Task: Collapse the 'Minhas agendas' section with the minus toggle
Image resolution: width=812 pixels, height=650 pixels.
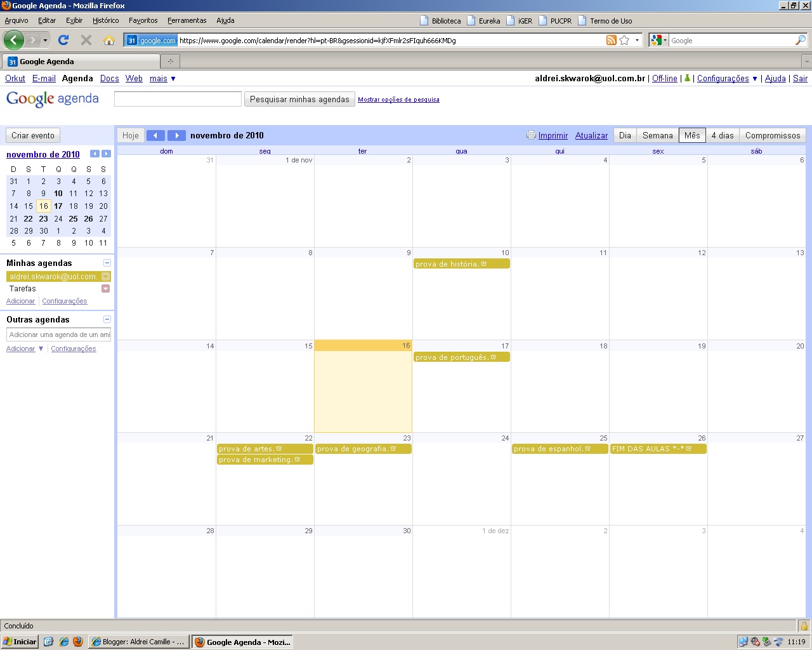Action: click(107, 262)
